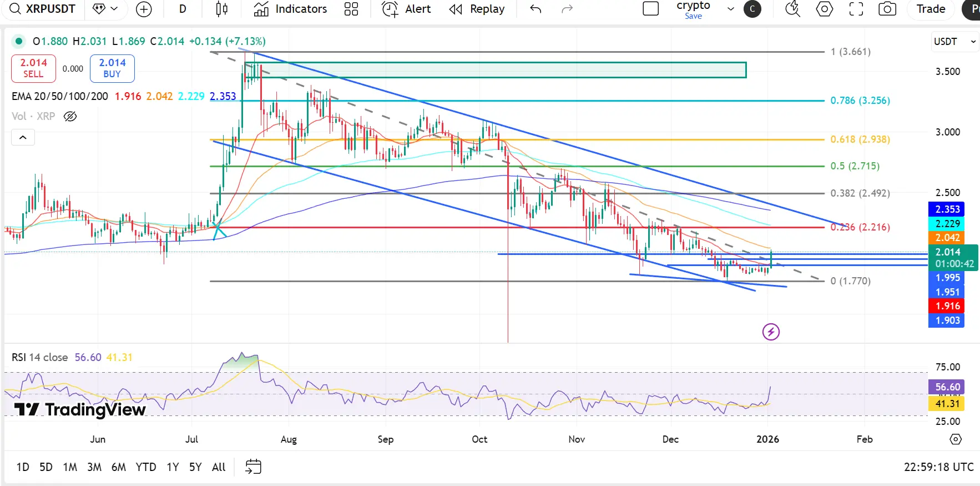980x486 pixels.
Task: Open the D time interval menu
Action: (x=183, y=9)
